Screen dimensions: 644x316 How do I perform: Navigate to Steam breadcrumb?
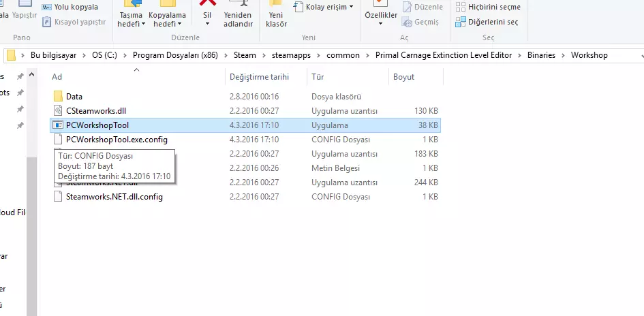[x=245, y=55]
